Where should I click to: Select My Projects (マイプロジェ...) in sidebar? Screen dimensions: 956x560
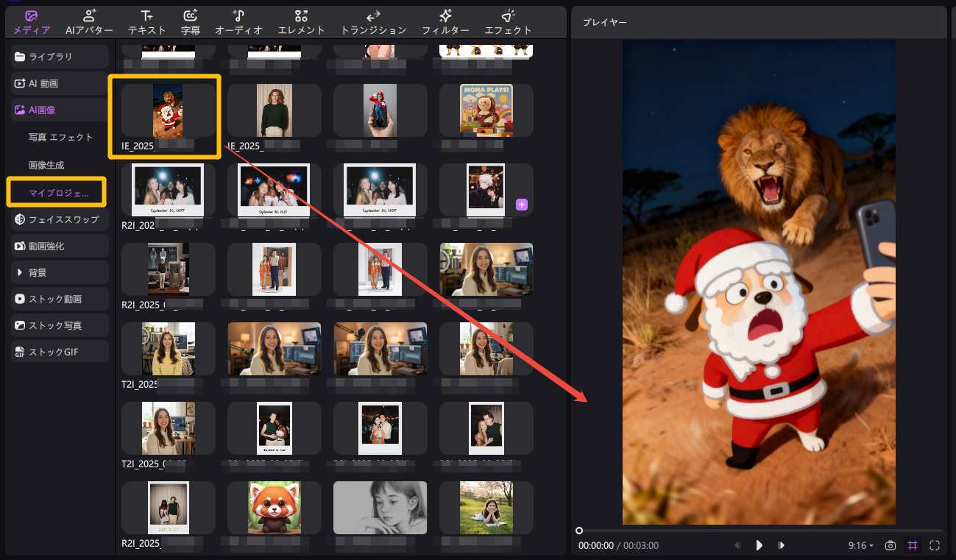pyautogui.click(x=58, y=193)
